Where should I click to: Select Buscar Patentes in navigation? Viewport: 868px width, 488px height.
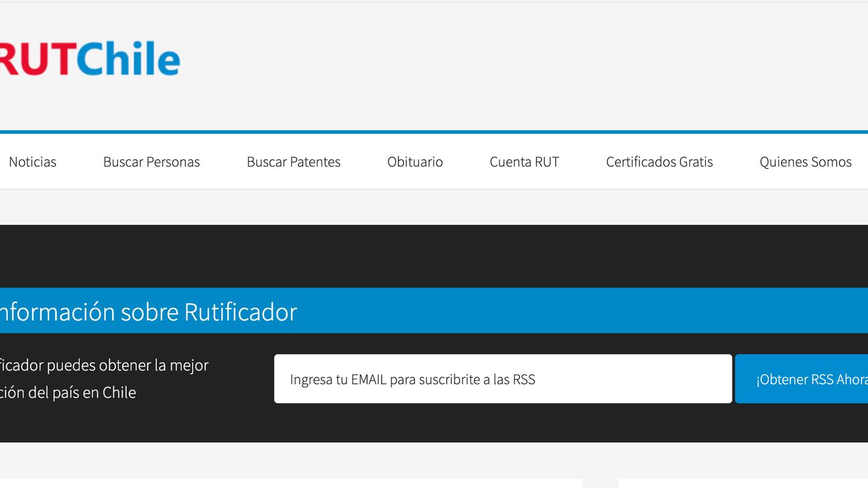pos(294,161)
